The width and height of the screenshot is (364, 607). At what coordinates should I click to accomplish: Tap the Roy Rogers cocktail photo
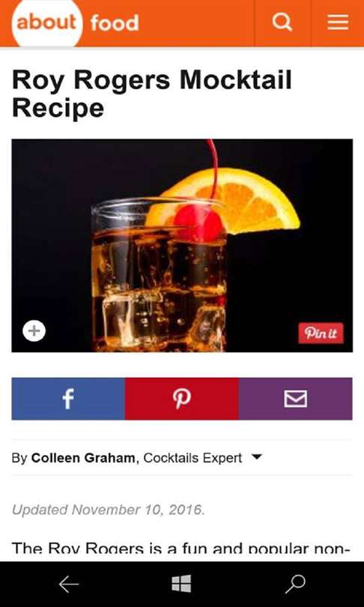(182, 246)
